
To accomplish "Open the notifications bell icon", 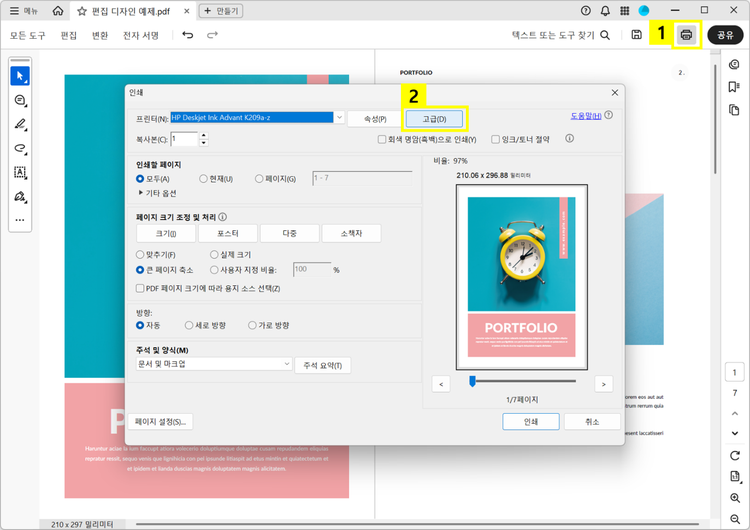I will (605, 11).
